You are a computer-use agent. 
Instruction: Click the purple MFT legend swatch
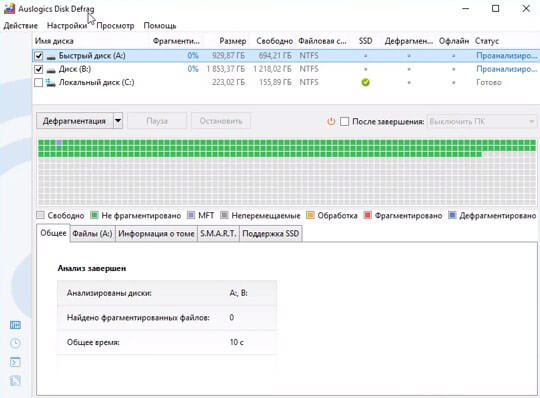pos(191,216)
